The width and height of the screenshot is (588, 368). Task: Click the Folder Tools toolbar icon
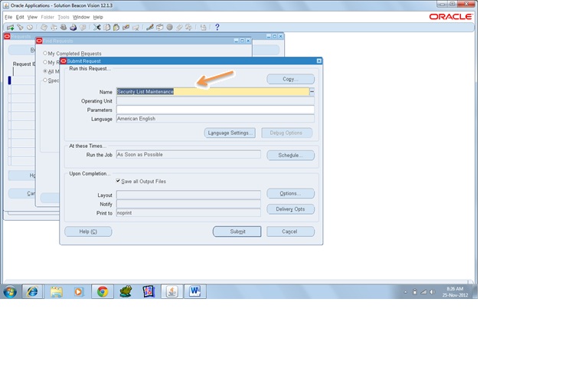click(188, 28)
